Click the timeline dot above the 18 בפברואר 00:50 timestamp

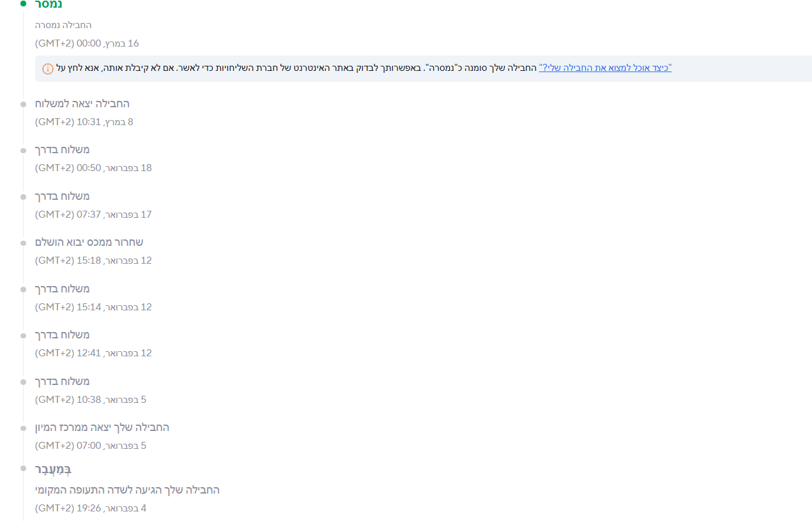pos(24,150)
